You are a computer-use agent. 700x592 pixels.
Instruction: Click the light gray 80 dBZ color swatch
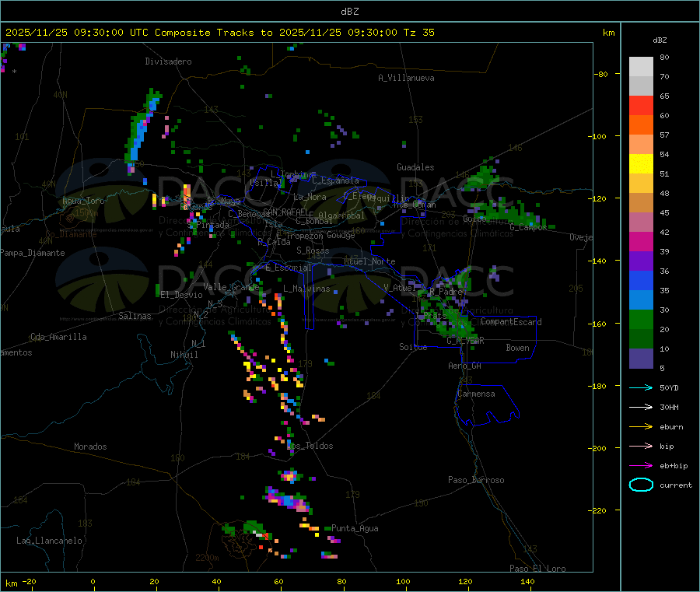tap(641, 67)
